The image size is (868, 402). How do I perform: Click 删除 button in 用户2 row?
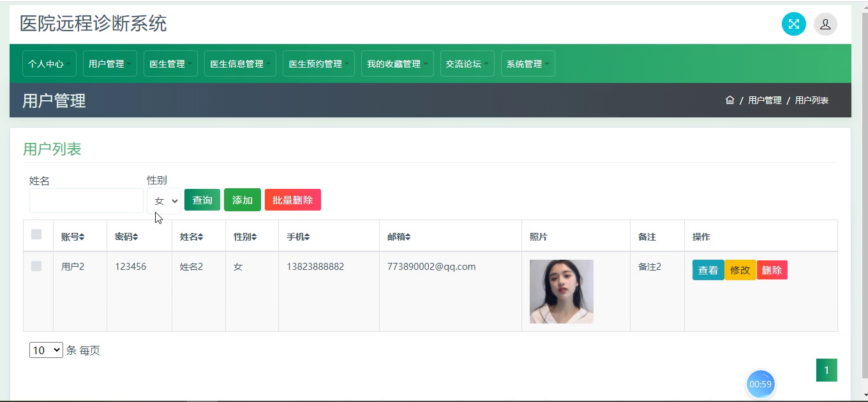(772, 270)
